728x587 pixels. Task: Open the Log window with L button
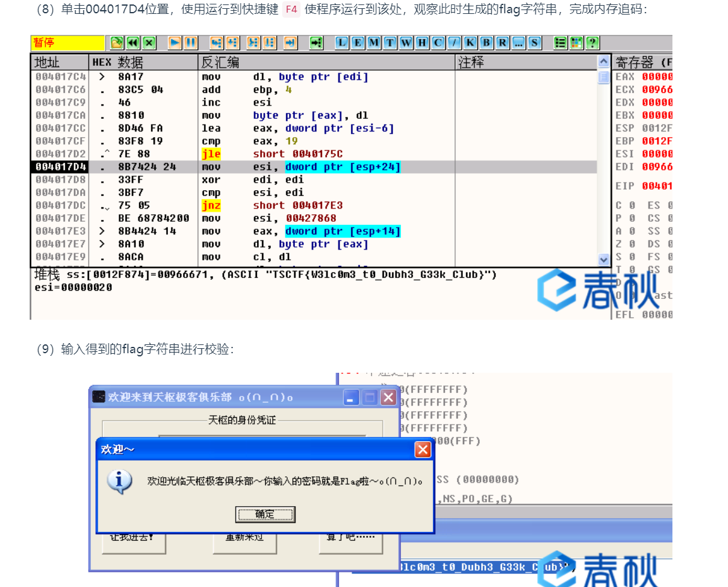(342, 43)
